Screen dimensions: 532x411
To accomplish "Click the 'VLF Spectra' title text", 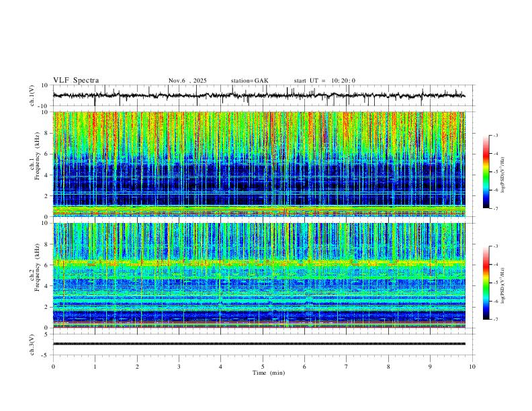I will tap(76, 81).
